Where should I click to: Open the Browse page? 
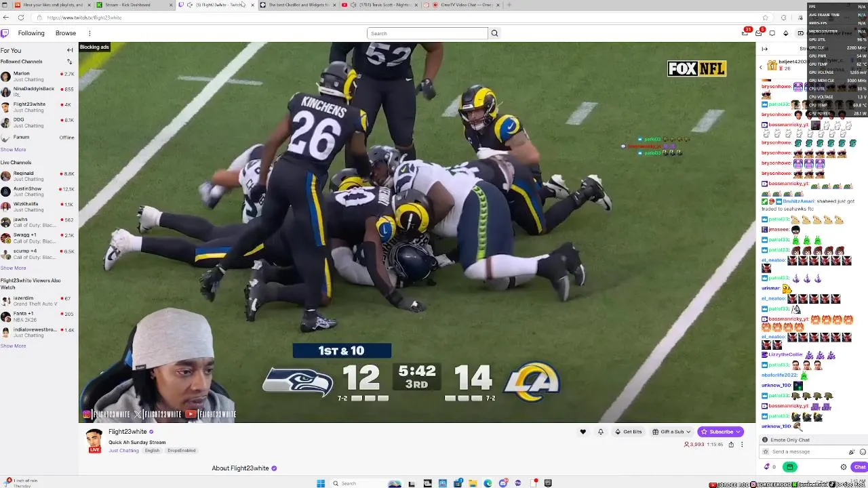66,33
